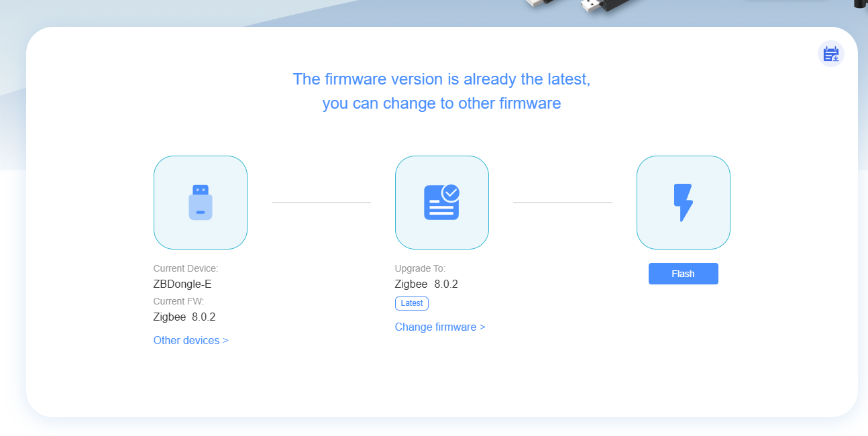This screenshot has height=436, width=868.
Task: Click the USB dongle device icon
Action: (201, 203)
